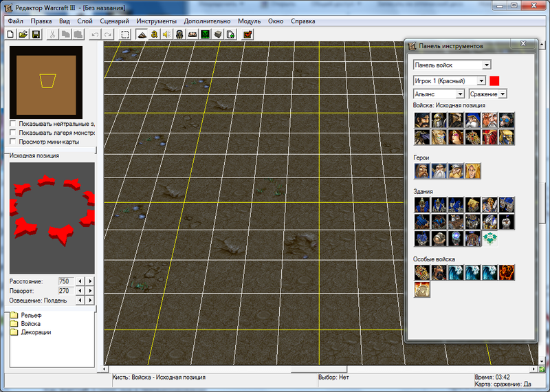Viewport: 550px width, 392px height.
Task: Open the Дополнительно menu
Action: click(x=208, y=21)
